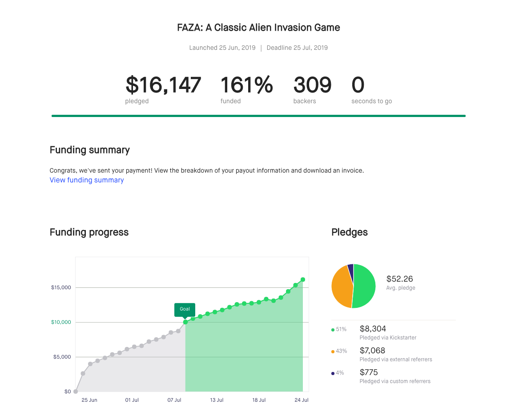The height and width of the screenshot is (420, 507).
Task: Click the $52.26 average pledge value
Action: tap(399, 279)
